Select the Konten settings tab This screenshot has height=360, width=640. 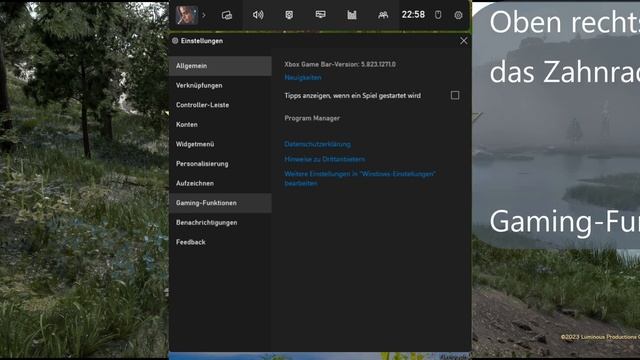(x=220, y=124)
